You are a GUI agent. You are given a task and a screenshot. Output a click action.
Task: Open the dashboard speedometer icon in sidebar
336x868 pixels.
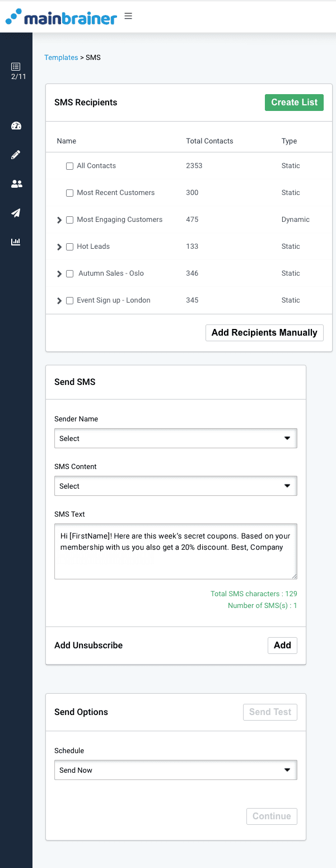(16, 126)
